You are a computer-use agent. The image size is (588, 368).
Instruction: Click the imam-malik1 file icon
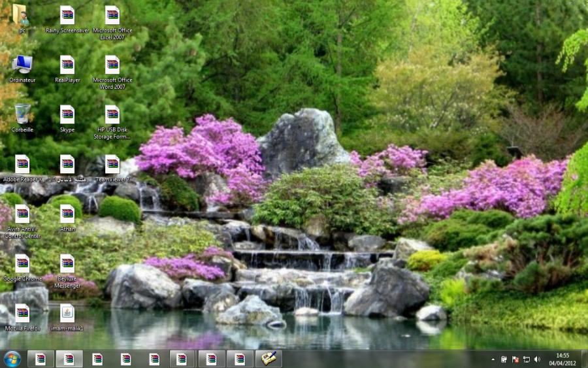click(67, 313)
